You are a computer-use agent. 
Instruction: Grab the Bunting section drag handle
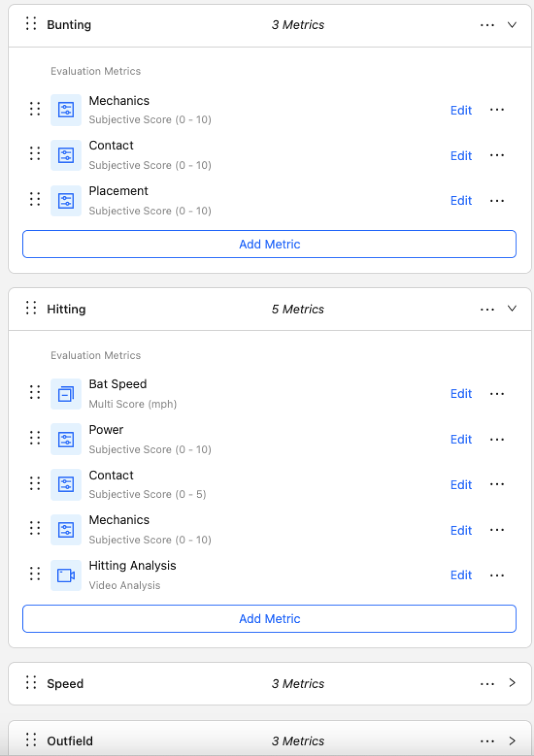tap(31, 24)
